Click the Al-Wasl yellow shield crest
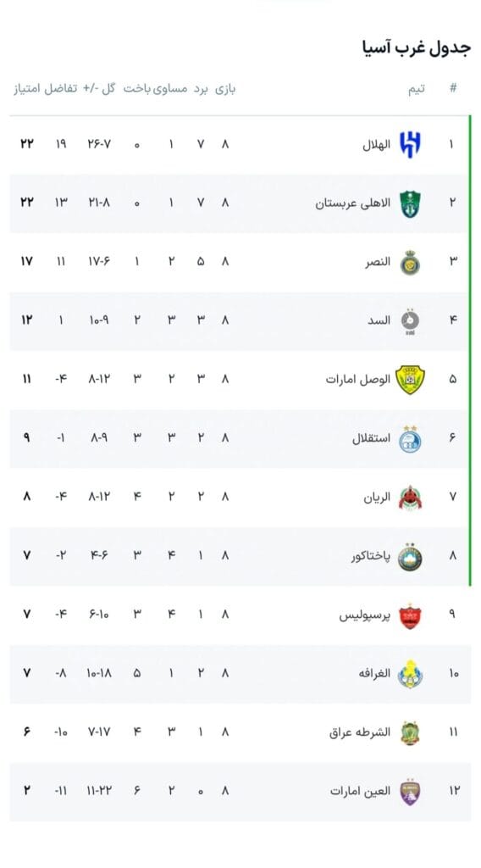This screenshot has height=868, width=481. coord(410,380)
